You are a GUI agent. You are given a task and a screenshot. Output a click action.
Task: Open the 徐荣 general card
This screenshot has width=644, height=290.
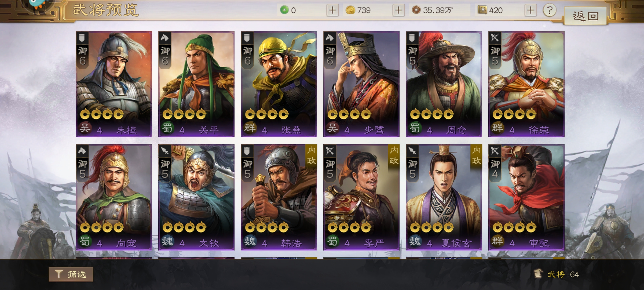point(526,84)
